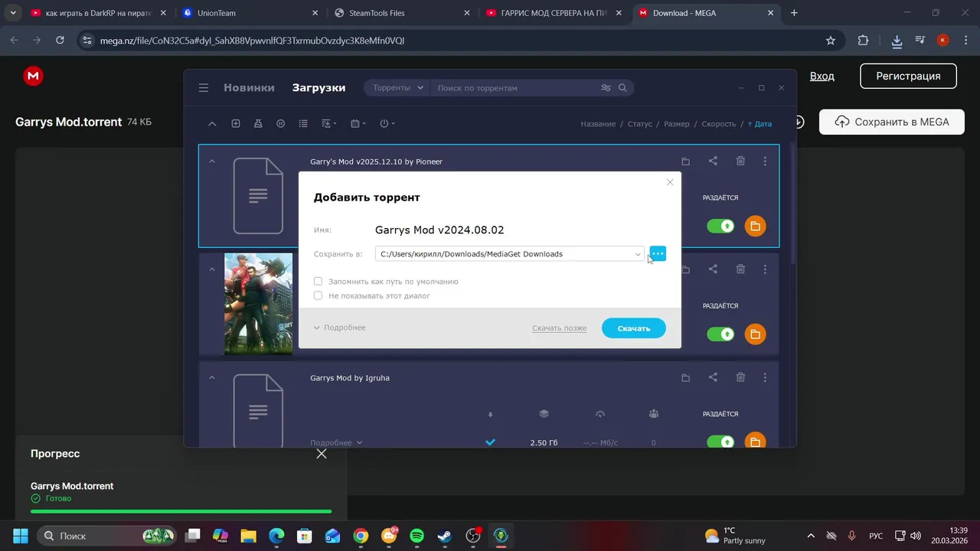This screenshot has height=551, width=980.
Task: Share Garrys Mod by Igruha torrent
Action: [x=713, y=377]
